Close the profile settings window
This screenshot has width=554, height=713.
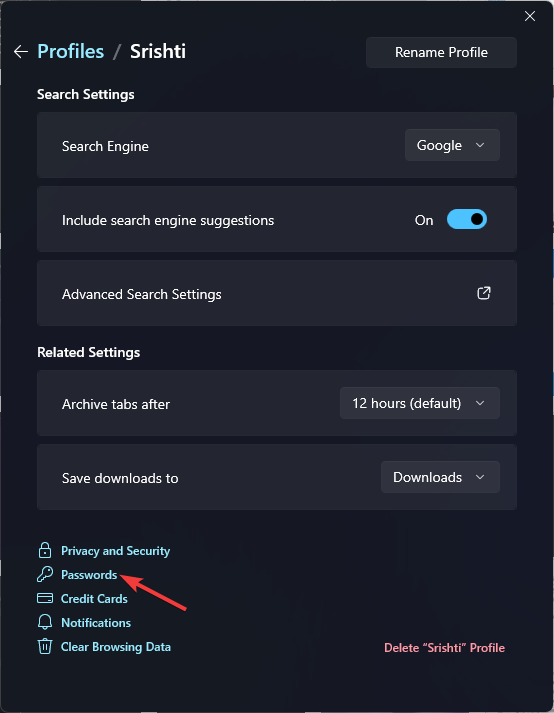pos(529,16)
